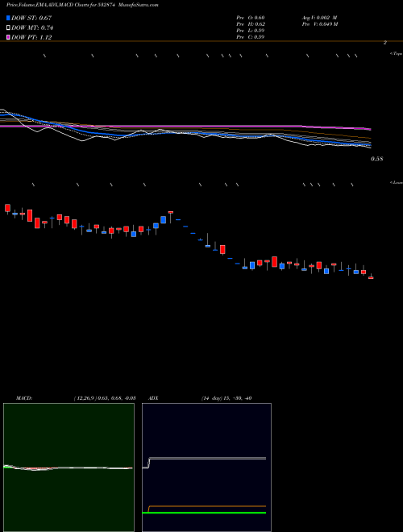Click the ADX panel heading
The width and height of the screenshot is (403, 532).
pyautogui.click(x=153, y=398)
